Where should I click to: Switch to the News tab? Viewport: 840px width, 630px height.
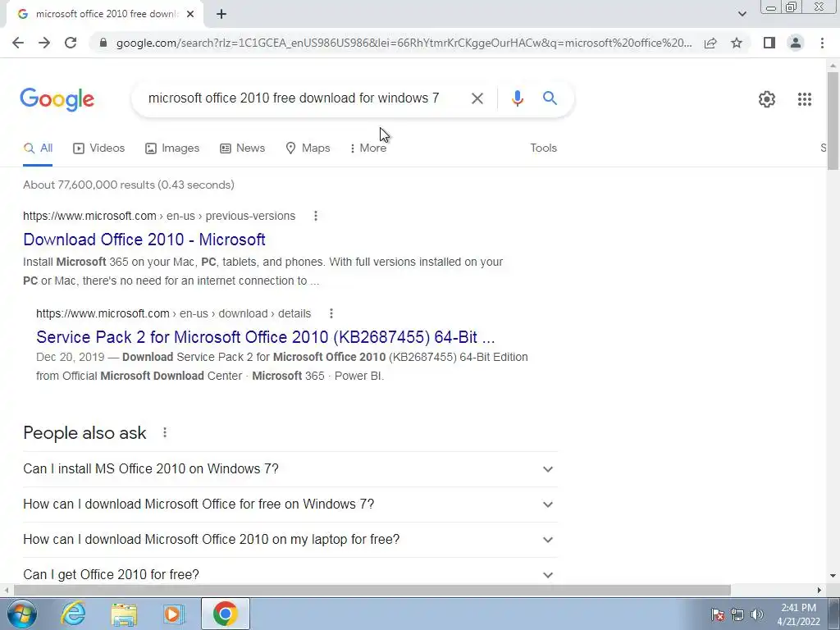[x=243, y=148]
